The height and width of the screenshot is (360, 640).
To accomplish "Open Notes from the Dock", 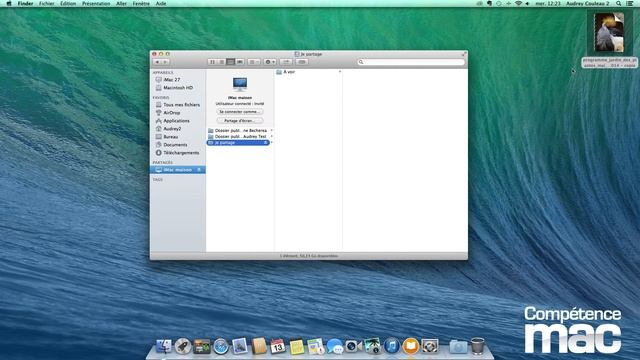I will click(x=297, y=346).
